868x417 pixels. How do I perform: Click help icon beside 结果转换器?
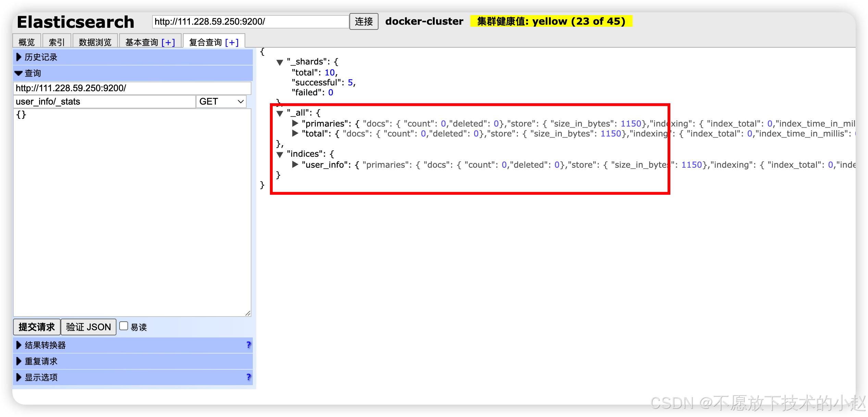(249, 345)
